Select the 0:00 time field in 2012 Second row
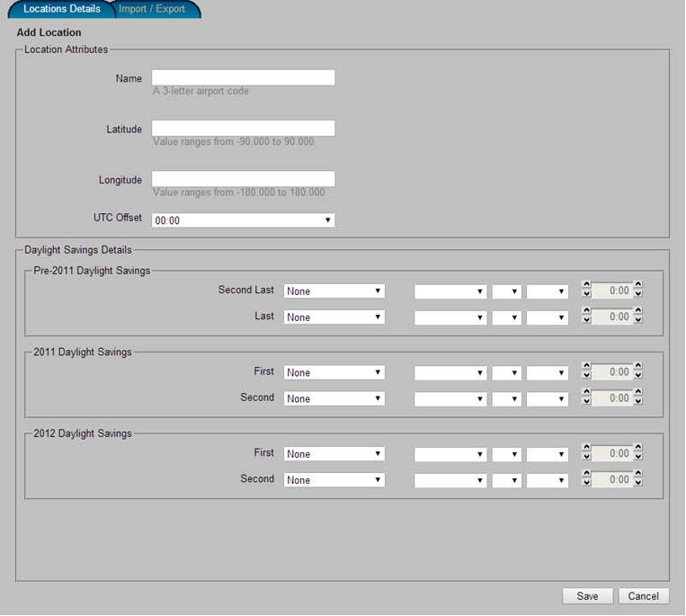The image size is (686, 616). pos(612,479)
